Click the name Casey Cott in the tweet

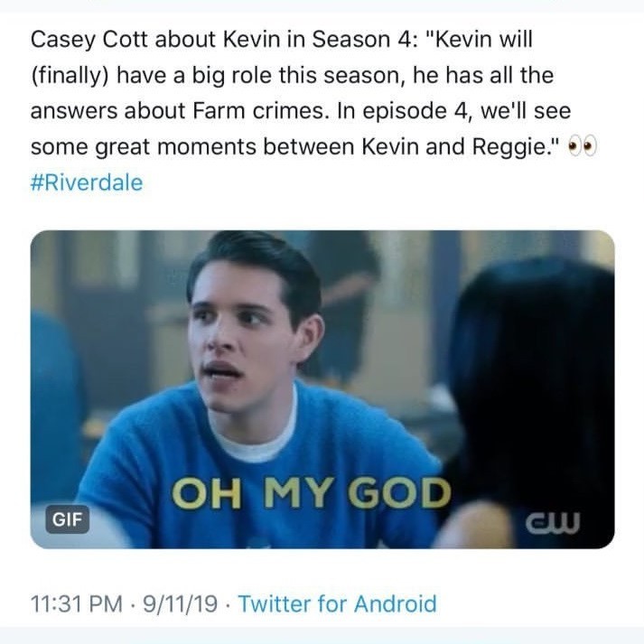point(89,40)
